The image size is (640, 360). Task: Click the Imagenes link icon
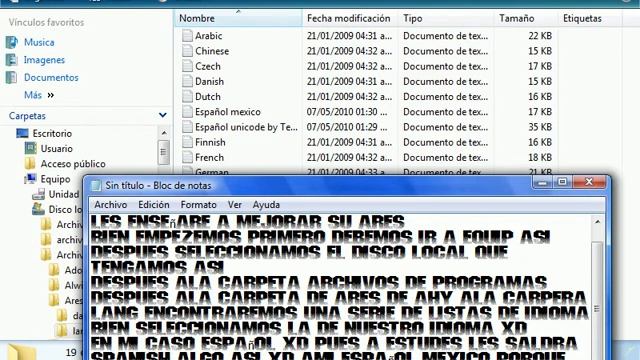point(11,60)
